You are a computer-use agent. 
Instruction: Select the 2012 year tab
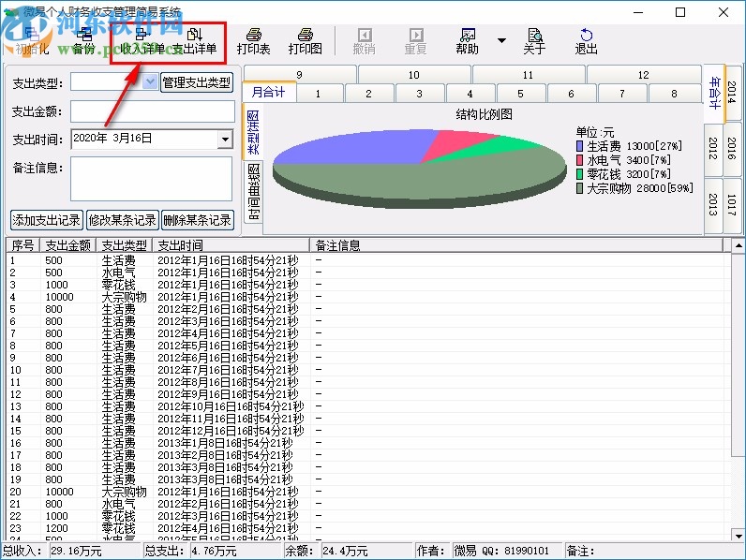click(713, 149)
